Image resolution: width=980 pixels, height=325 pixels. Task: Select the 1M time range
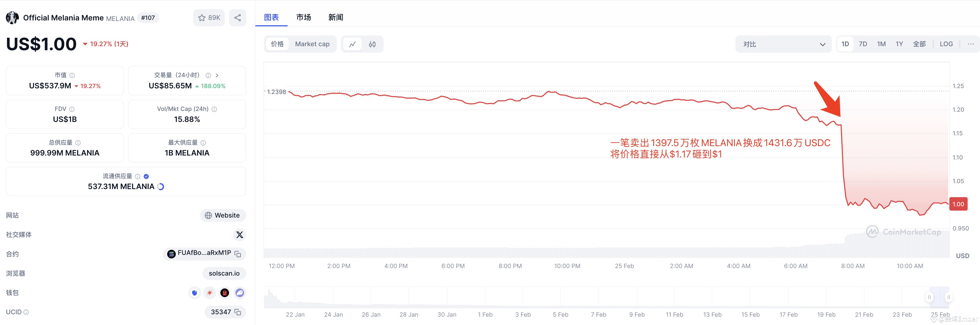[x=881, y=44]
